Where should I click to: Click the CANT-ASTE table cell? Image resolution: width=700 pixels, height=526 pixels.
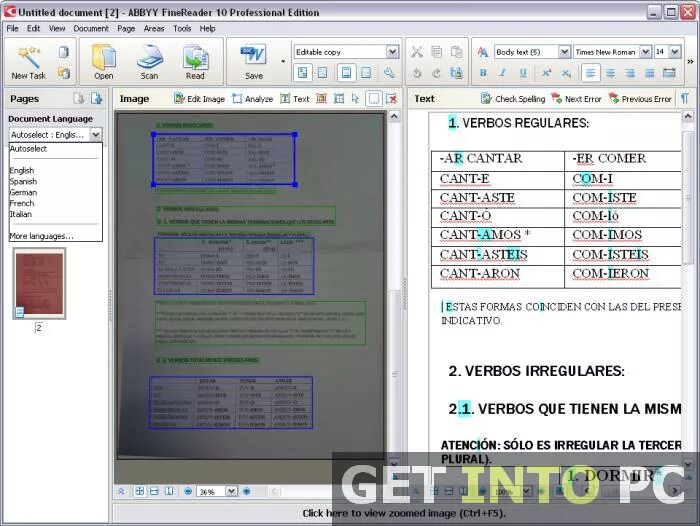coord(498,197)
